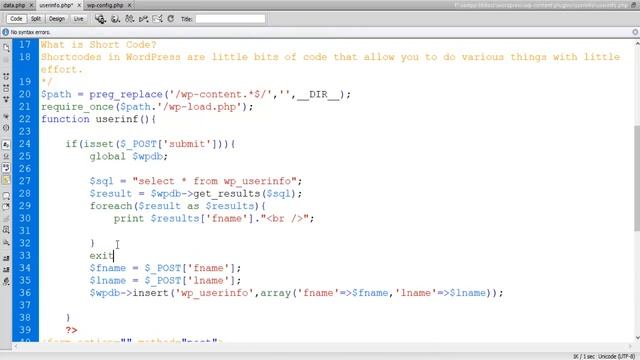Open the Recent Snippets icon

coord(6,230)
